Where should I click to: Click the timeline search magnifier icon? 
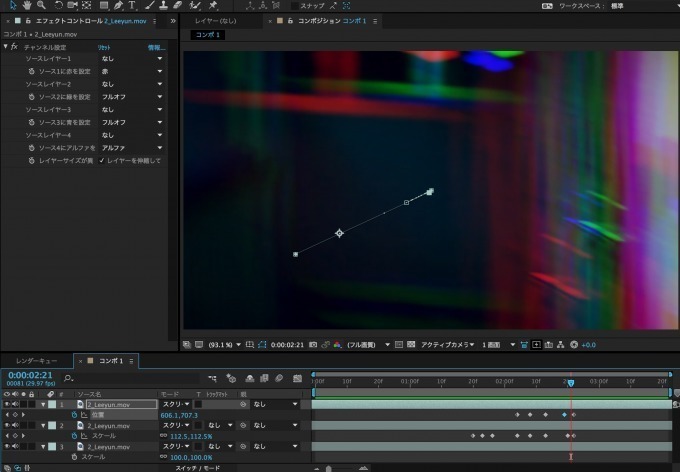click(x=68, y=378)
